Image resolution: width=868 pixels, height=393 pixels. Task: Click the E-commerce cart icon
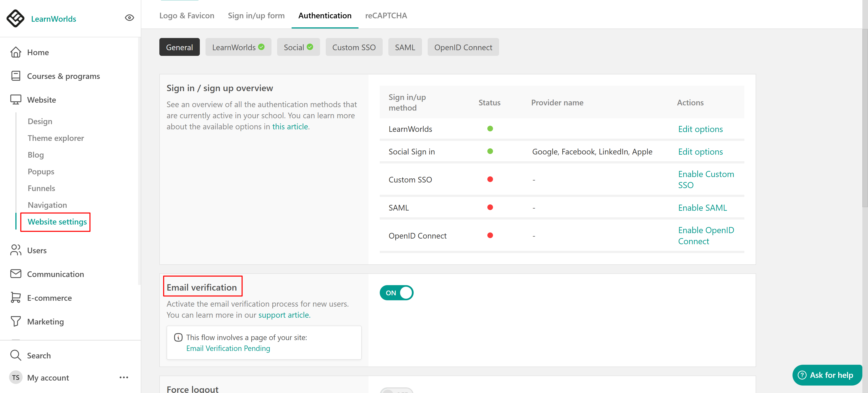tap(16, 298)
